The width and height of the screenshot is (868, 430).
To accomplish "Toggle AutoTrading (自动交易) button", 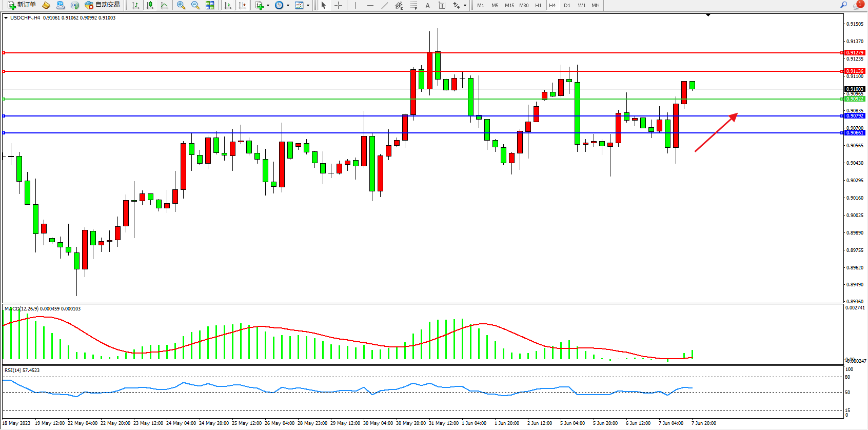I will click(103, 5).
